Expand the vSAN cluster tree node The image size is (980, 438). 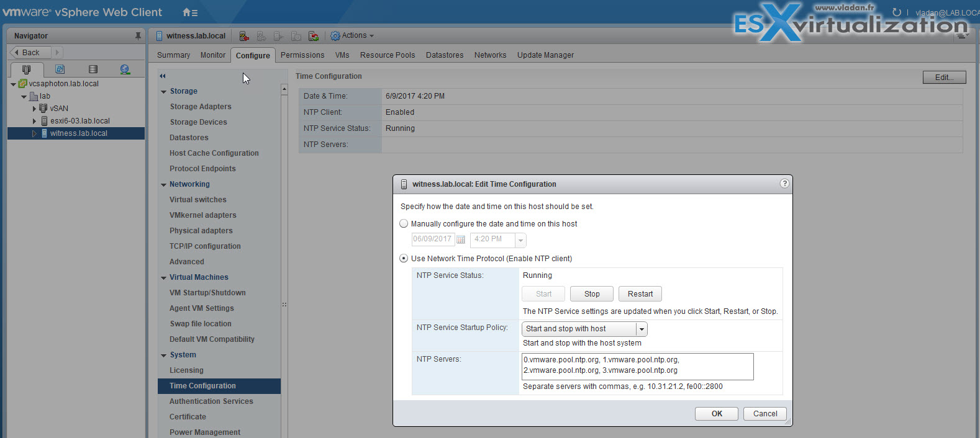click(x=34, y=109)
